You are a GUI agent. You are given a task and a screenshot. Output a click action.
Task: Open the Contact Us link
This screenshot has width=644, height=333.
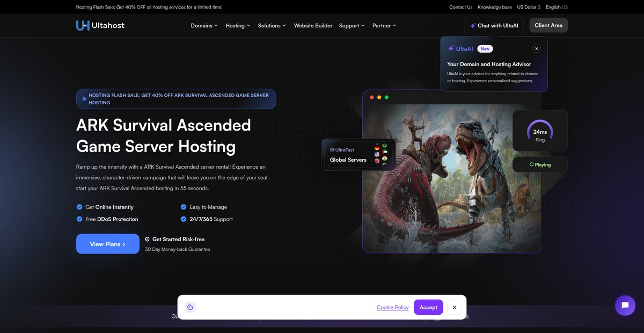tap(461, 7)
